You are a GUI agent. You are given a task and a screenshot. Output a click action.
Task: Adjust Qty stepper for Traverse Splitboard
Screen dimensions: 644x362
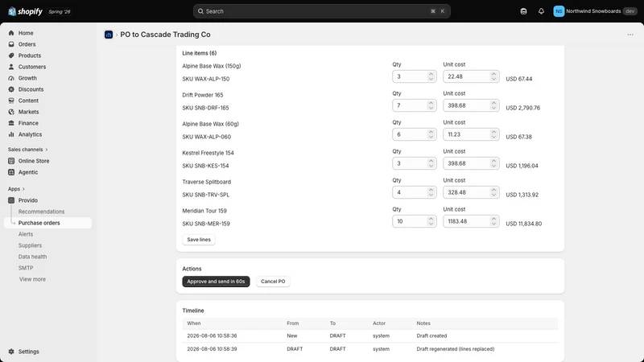pos(431,192)
